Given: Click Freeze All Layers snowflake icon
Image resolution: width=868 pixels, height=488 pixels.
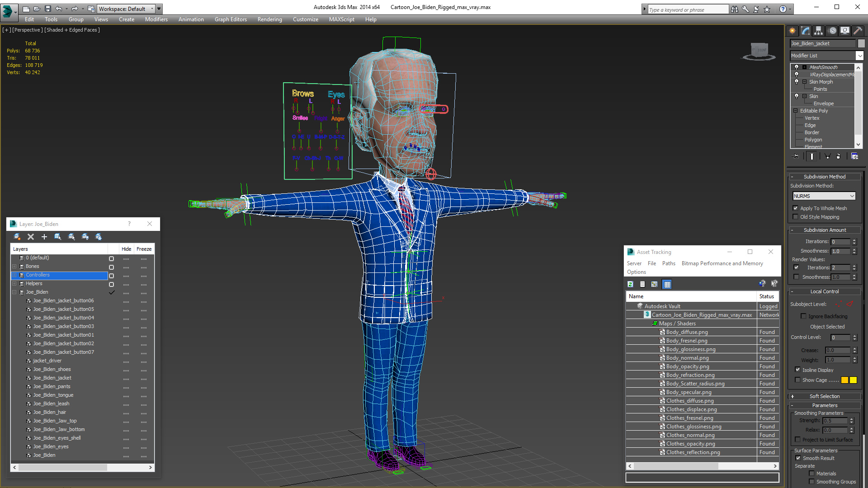Looking at the screenshot, I should (99, 237).
